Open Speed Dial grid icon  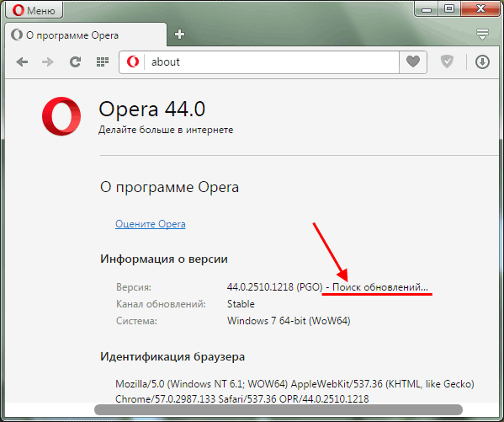tap(103, 61)
